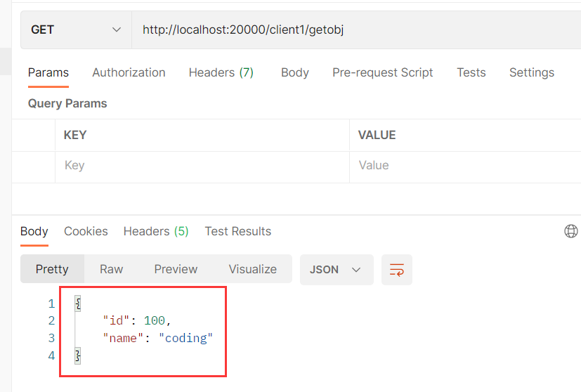581x392 pixels.
Task: Click the Key query param field
Action: (x=202, y=166)
